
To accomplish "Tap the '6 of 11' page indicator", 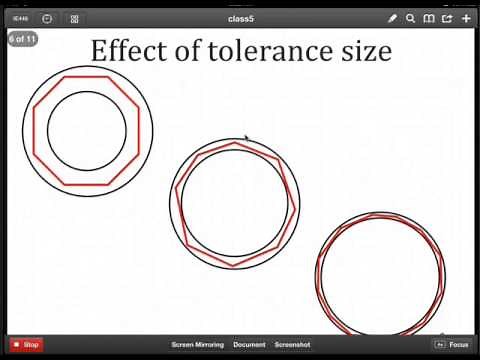I will pos(23,39).
